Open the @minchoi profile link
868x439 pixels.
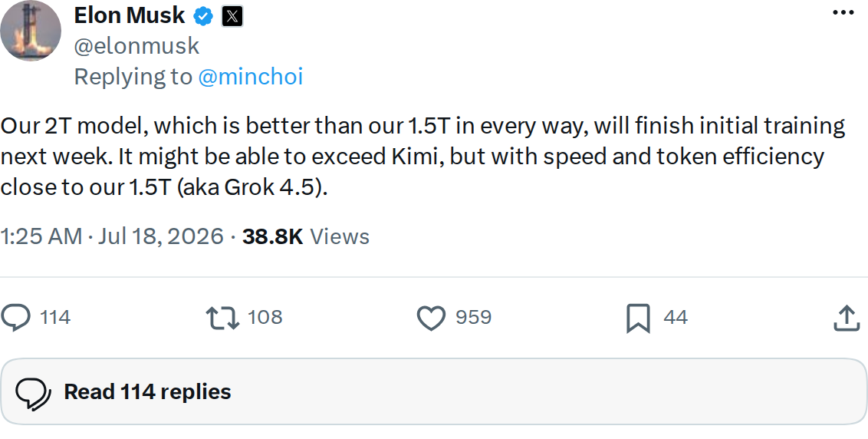pos(250,77)
